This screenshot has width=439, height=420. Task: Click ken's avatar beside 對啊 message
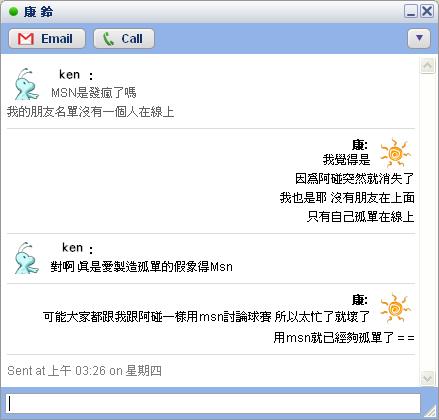26,258
